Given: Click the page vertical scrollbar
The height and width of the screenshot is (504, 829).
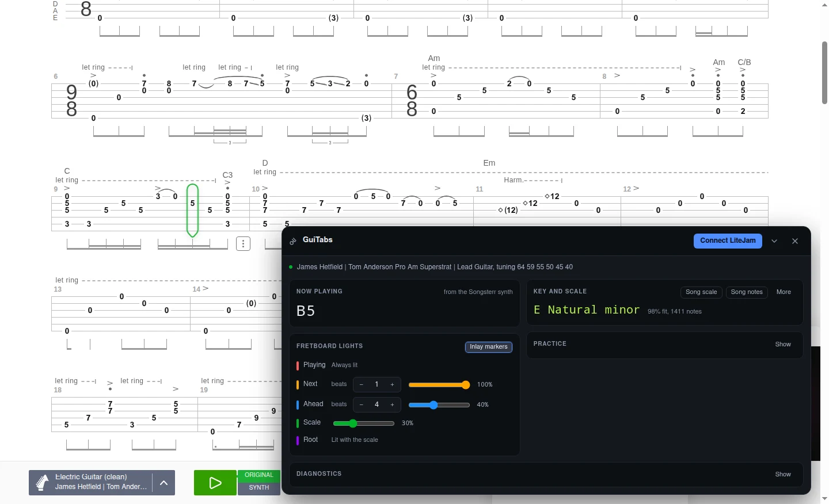Looking at the screenshot, I should click(x=824, y=73).
